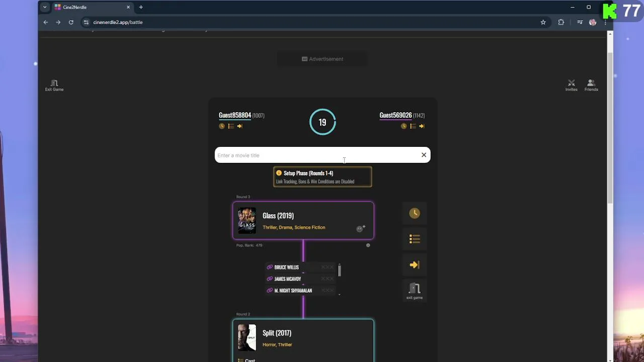Click the Glass (2019) title

click(278, 216)
